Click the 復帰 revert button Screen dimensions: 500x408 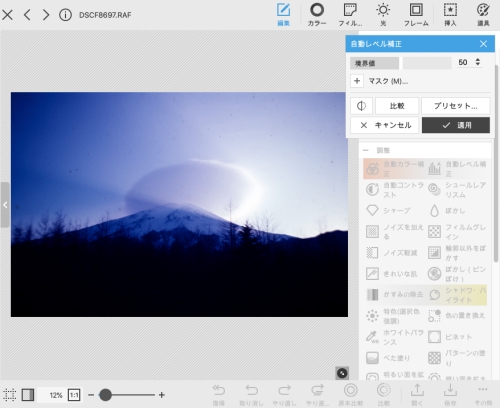pyautogui.click(x=219, y=395)
